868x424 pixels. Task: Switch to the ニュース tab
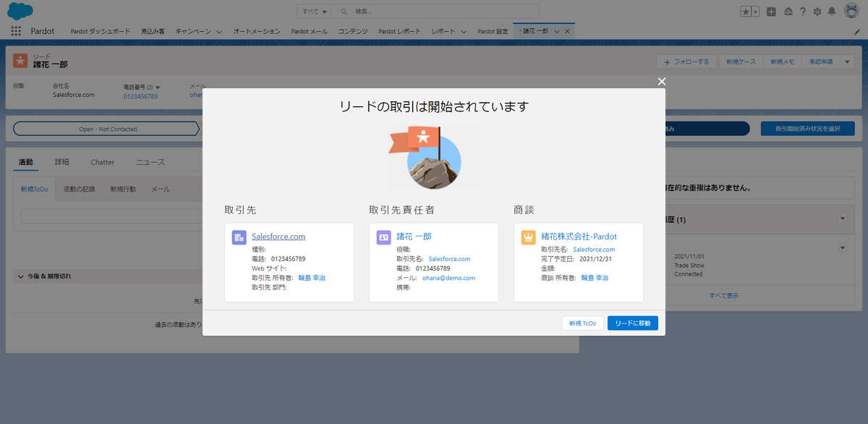(x=150, y=162)
